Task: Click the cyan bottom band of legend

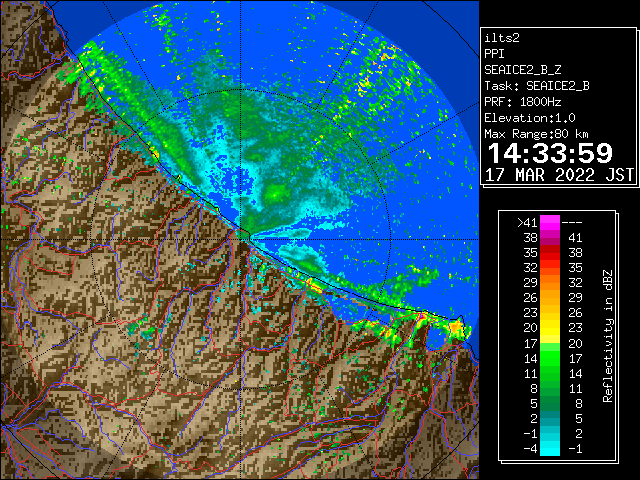Action: [x=550, y=448]
